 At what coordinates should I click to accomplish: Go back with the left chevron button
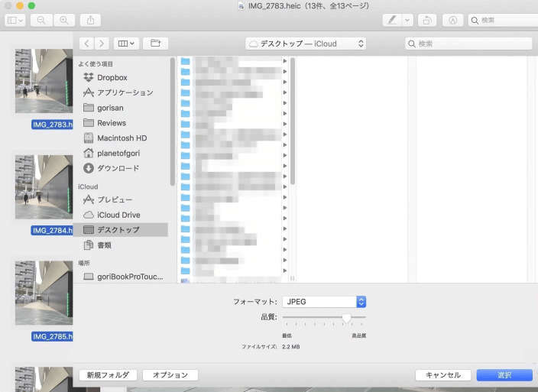click(86, 44)
